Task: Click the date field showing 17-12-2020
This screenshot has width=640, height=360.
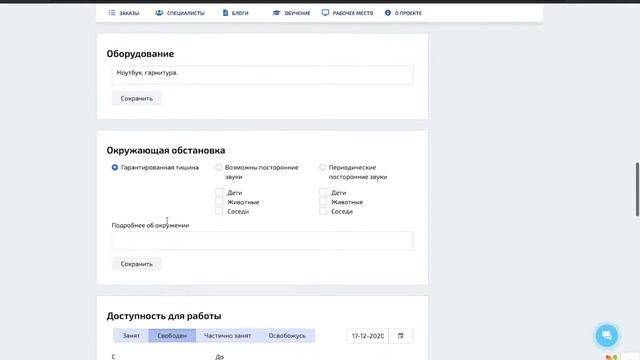Action: tap(368, 336)
